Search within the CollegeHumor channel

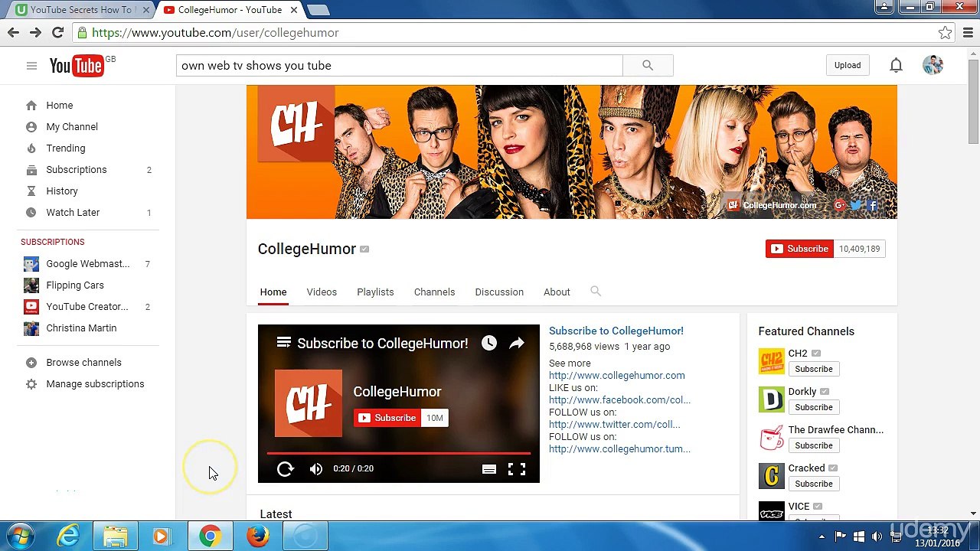click(596, 291)
